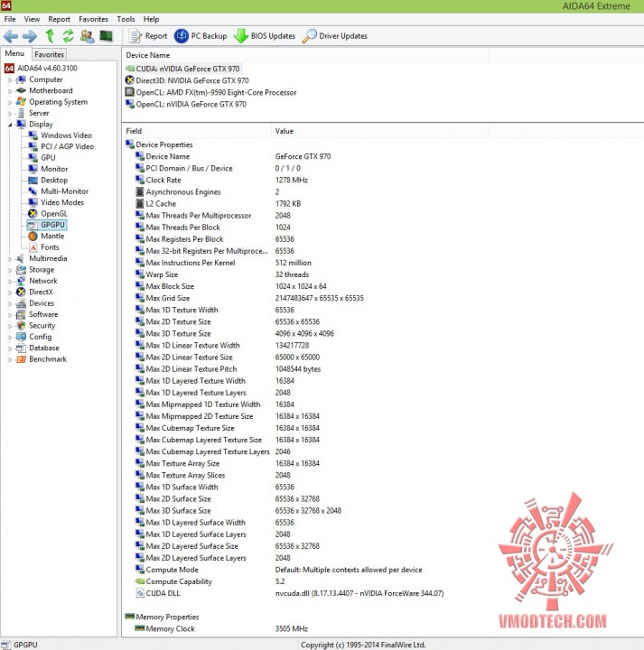The height and width of the screenshot is (650, 644).
Task: Collapse the Display tree node
Action: [x=10, y=125]
